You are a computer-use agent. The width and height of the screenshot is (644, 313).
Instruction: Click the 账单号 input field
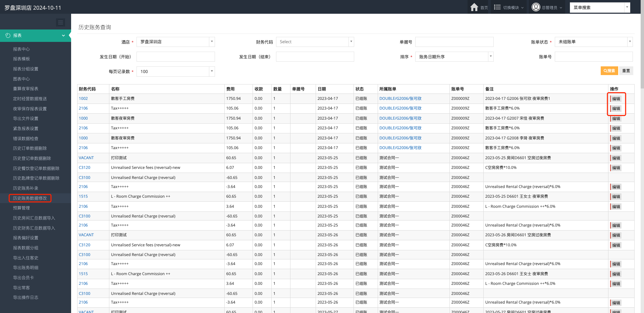594,57
